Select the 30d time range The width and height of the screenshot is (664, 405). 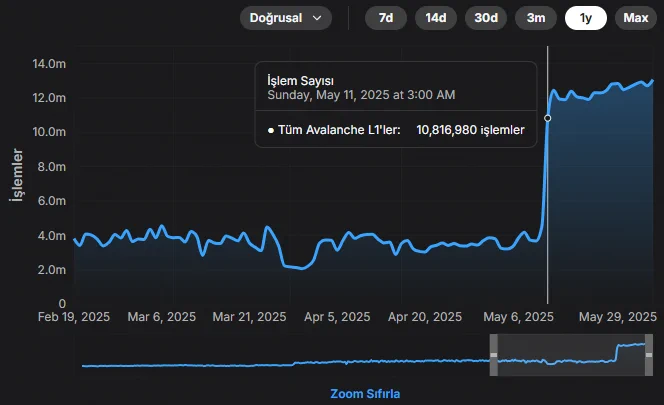click(486, 18)
